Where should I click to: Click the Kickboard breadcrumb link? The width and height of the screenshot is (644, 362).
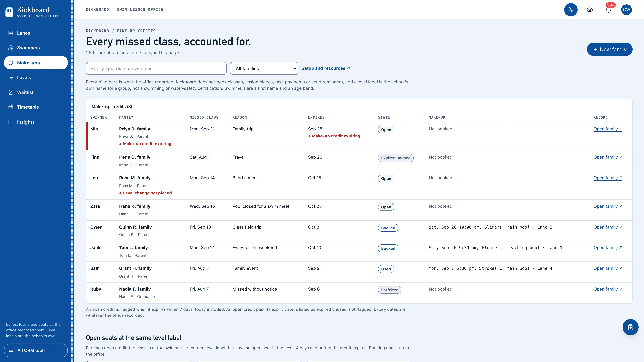pyautogui.click(x=97, y=31)
